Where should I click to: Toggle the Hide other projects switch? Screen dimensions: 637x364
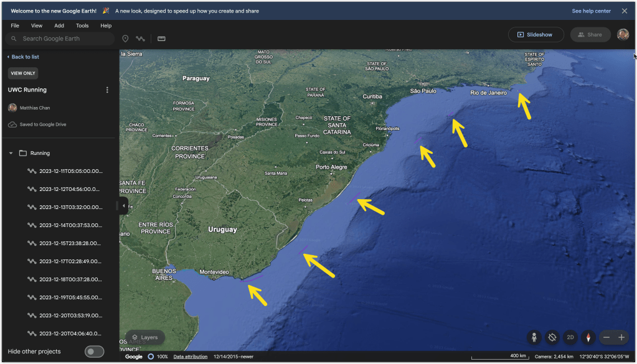tap(94, 352)
